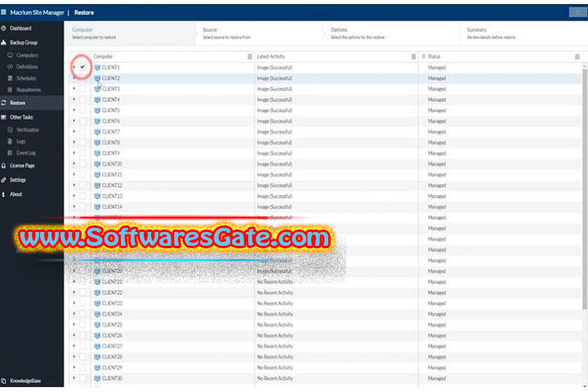
Task: Open Latest Activity column menu icon
Action: tap(413, 56)
